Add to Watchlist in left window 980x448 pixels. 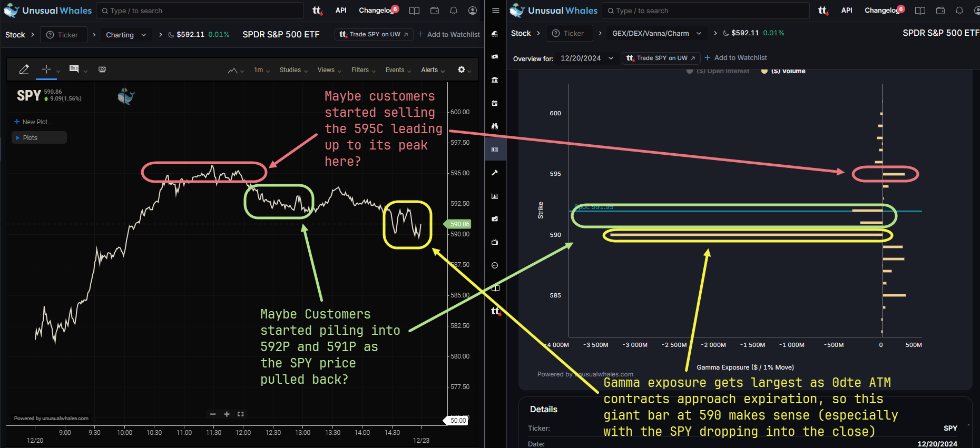(x=448, y=34)
